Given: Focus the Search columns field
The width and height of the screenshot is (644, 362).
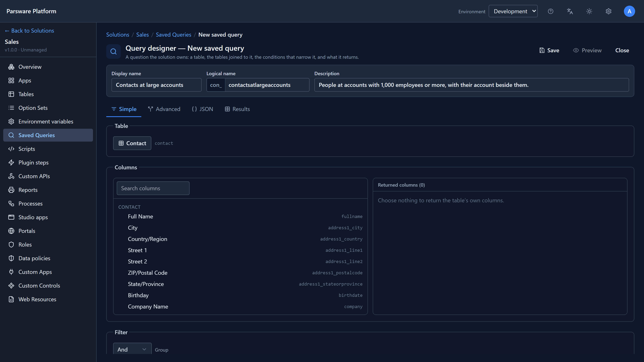Looking at the screenshot, I should [x=153, y=188].
